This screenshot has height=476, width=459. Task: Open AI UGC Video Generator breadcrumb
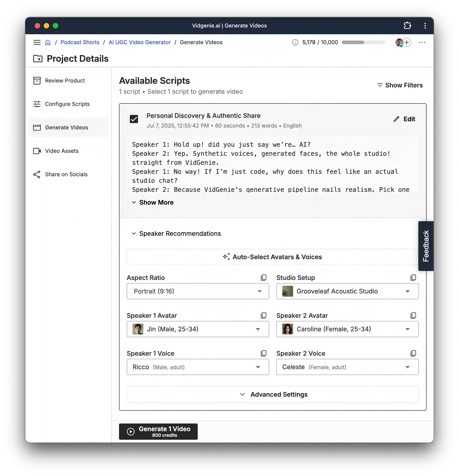click(x=140, y=42)
